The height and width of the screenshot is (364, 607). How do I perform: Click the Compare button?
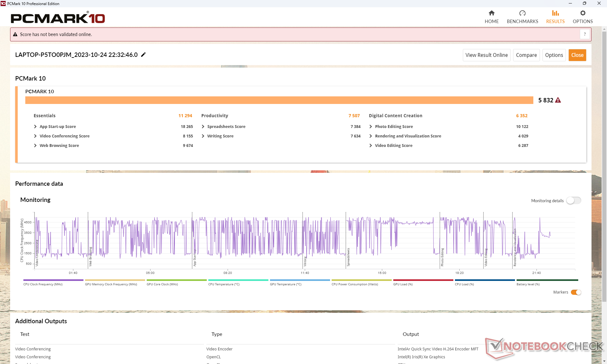tap(526, 55)
